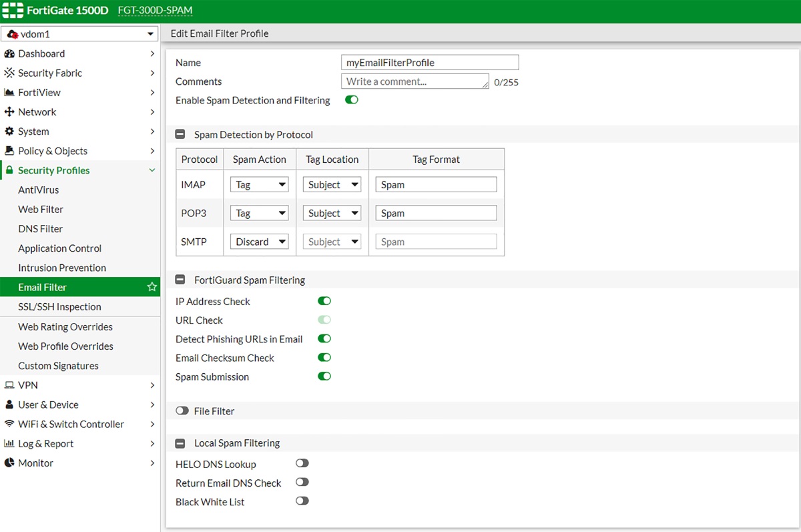Click the favorite star next to Email Filter
The height and width of the screenshot is (532, 801).
click(152, 287)
